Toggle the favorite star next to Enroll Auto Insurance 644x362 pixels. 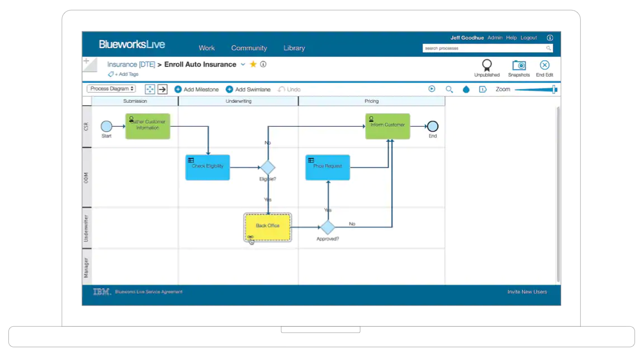253,64
